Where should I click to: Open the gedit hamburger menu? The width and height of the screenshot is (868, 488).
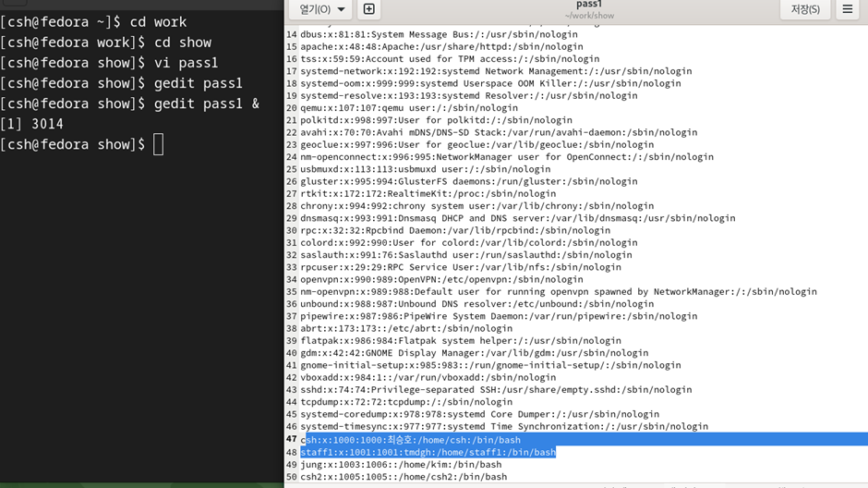pyautogui.click(x=847, y=9)
